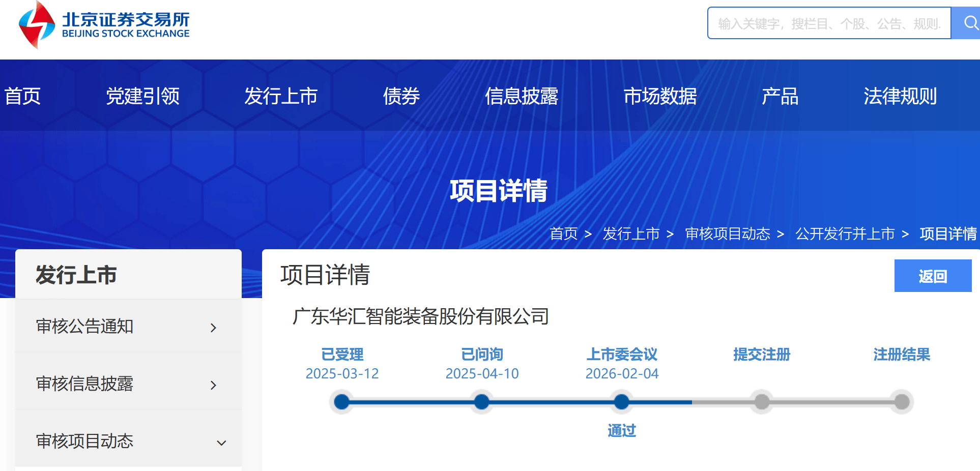
Task: Click the 返回 button
Action: click(932, 276)
